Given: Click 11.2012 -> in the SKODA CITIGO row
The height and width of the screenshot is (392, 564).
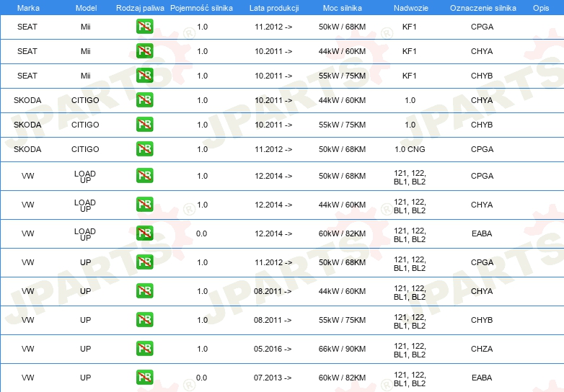Looking at the screenshot, I should coord(273,148).
